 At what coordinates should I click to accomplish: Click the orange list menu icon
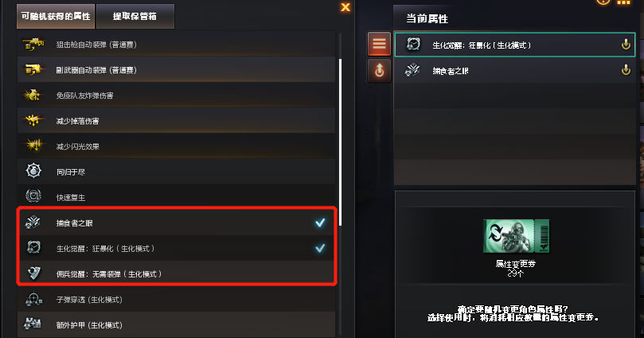click(379, 44)
